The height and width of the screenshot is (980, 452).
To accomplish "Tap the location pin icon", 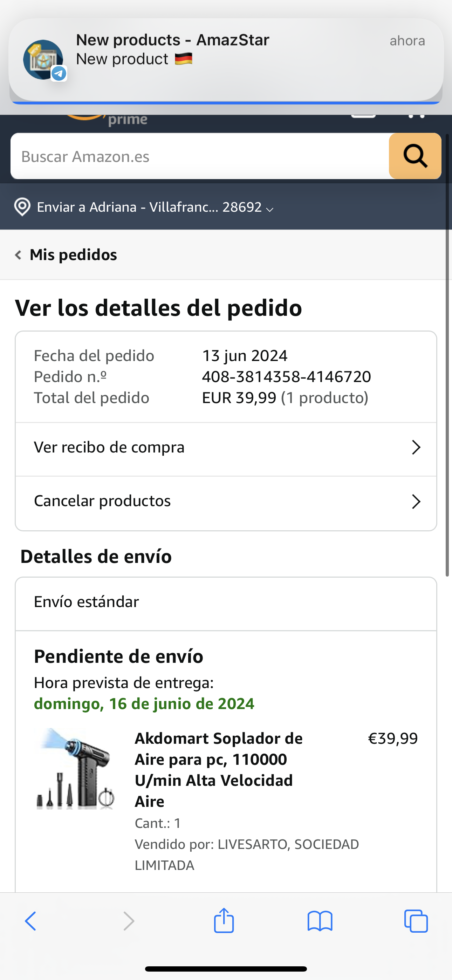I will click(x=22, y=207).
